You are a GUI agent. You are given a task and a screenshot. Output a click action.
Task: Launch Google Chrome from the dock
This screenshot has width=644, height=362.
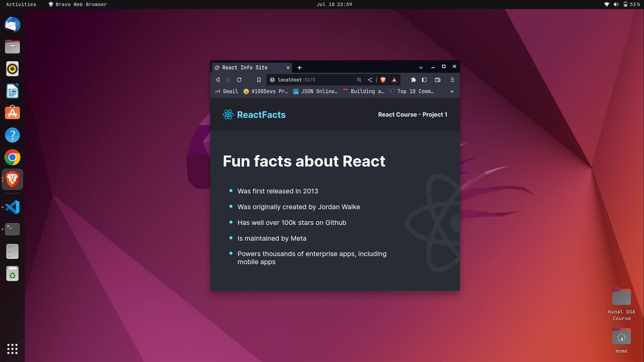pyautogui.click(x=12, y=157)
